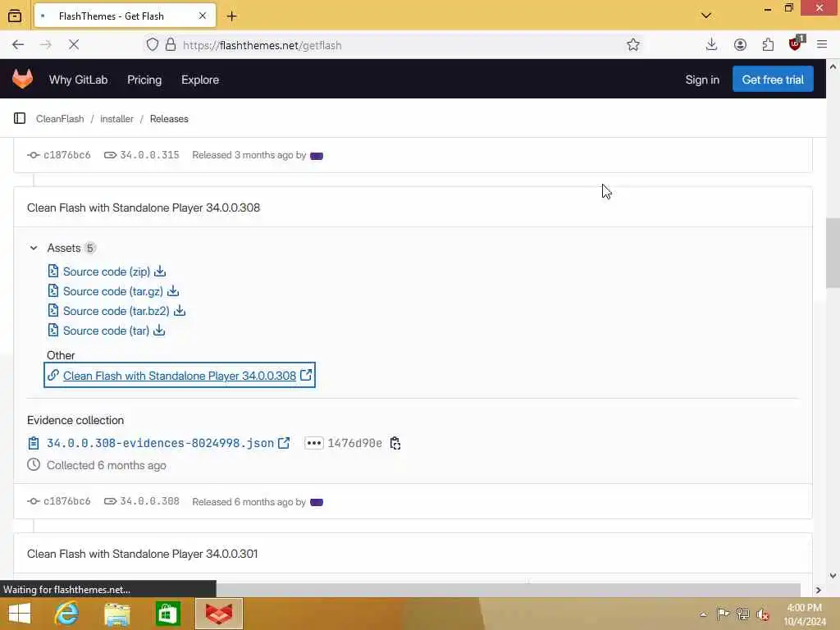
Task: Open Firefox downloads panel
Action: click(x=711, y=44)
